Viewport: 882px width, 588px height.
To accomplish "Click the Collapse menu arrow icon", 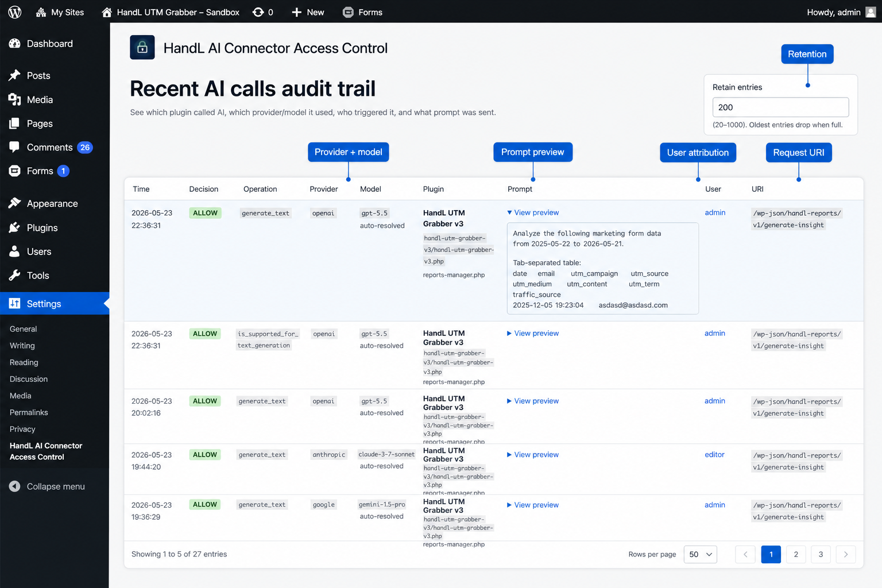I will (15, 486).
